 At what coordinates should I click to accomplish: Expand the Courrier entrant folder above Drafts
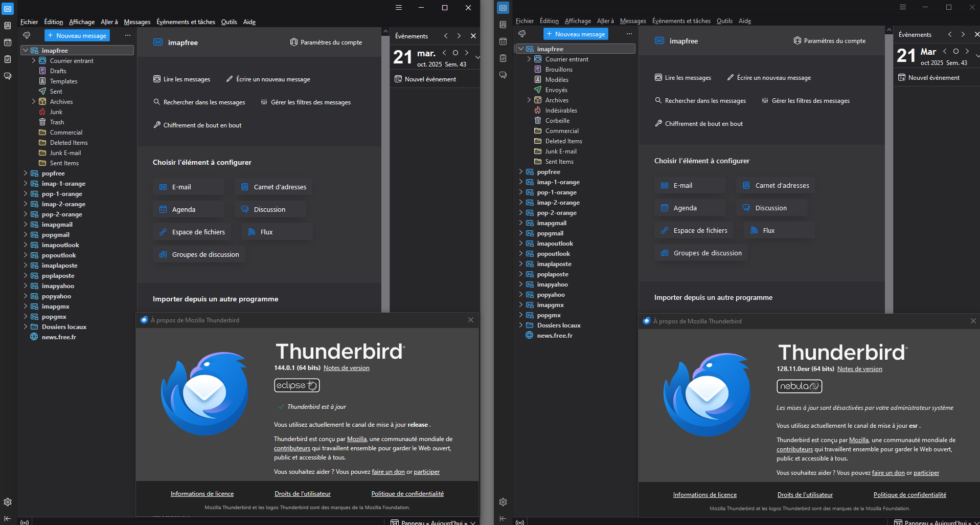point(34,61)
